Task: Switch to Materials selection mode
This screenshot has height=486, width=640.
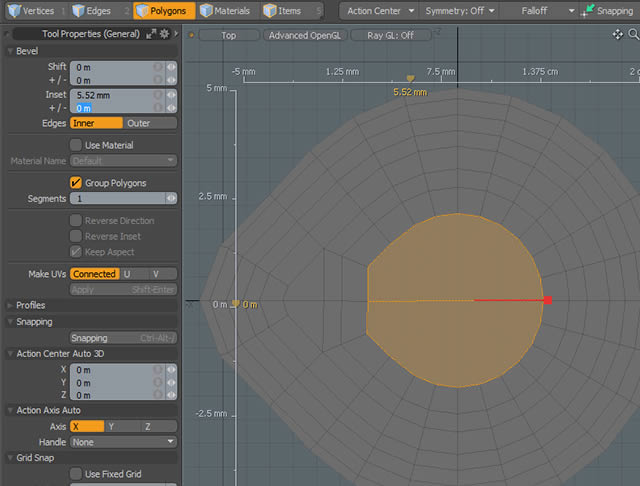Action: (x=226, y=11)
